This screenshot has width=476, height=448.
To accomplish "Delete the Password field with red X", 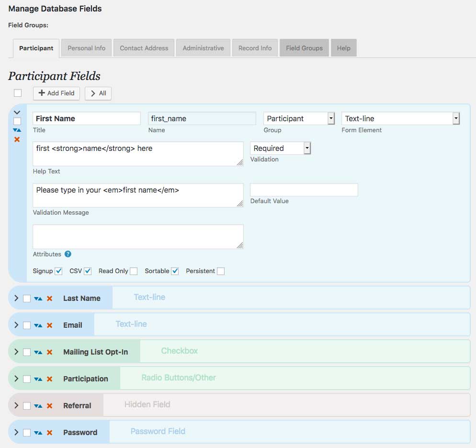I will [49, 433].
